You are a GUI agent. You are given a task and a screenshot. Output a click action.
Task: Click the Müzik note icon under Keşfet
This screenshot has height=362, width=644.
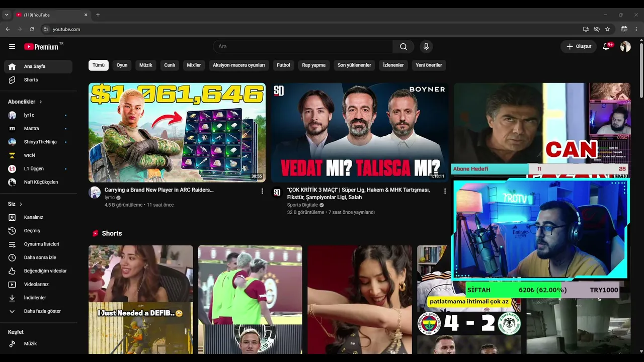pyautogui.click(x=12, y=344)
